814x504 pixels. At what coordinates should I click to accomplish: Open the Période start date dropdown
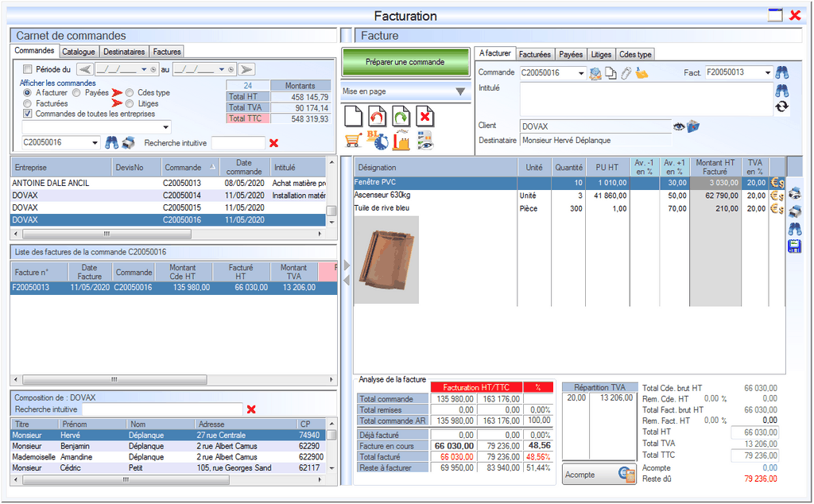coord(144,69)
